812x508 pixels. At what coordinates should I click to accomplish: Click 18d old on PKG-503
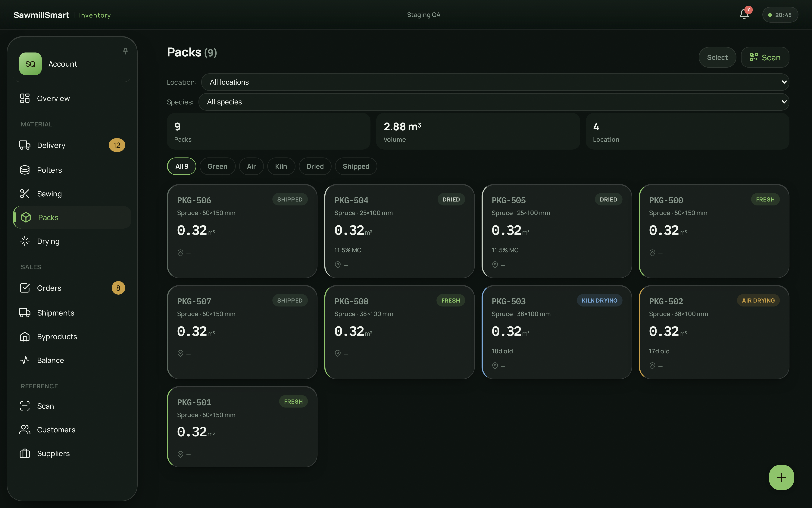pyautogui.click(x=502, y=351)
